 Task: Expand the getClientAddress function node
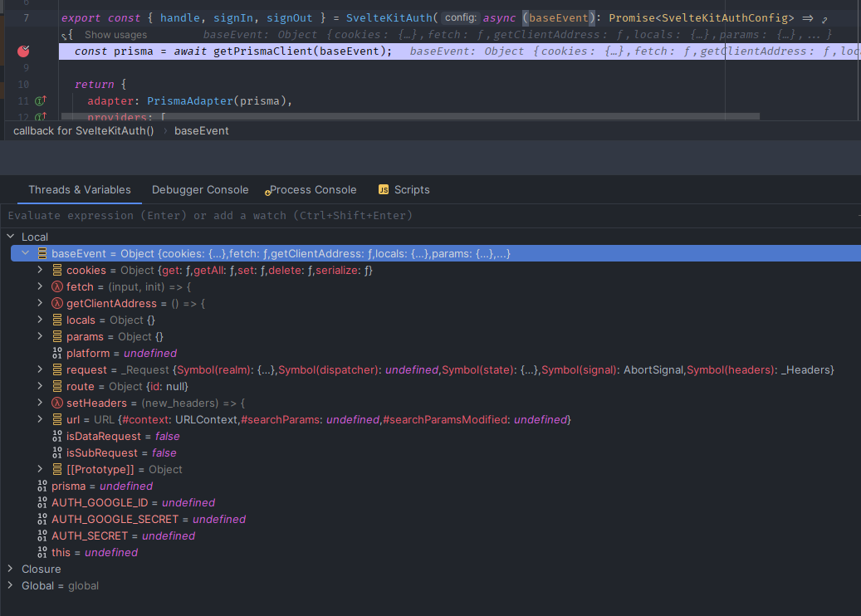tap(40, 303)
